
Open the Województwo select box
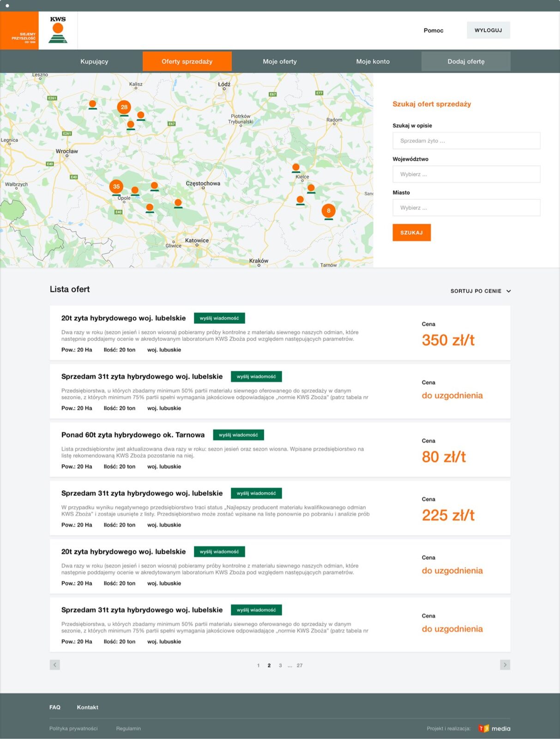[466, 174]
